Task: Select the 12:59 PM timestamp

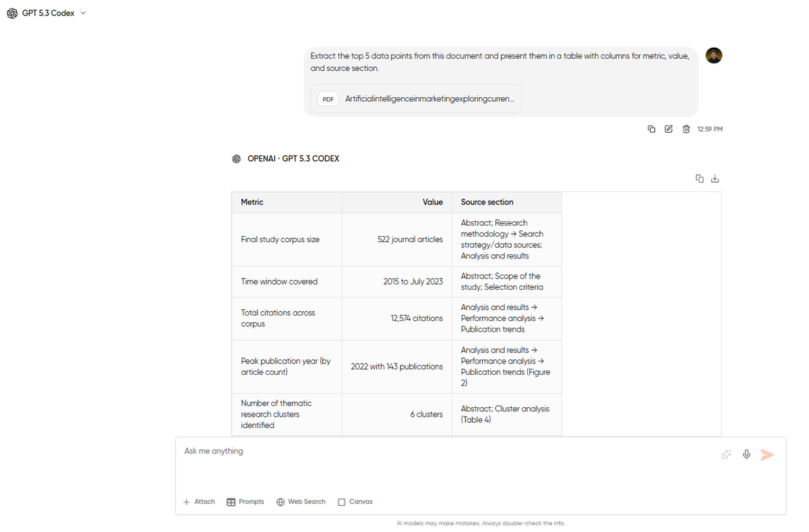Action: (x=711, y=129)
